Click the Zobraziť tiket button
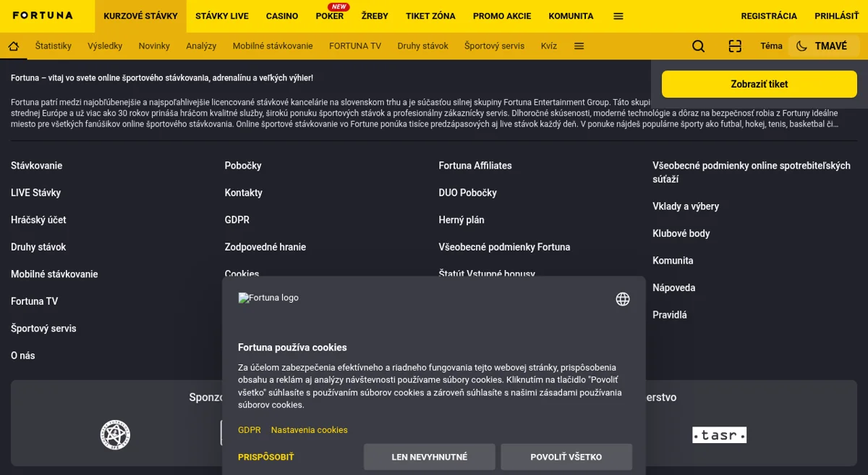868x475 pixels. (x=759, y=84)
